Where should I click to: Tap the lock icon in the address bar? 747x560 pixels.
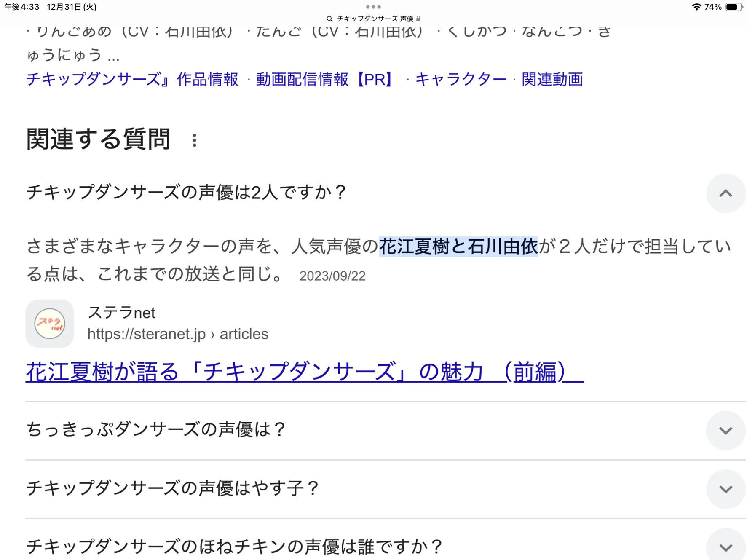418,19
